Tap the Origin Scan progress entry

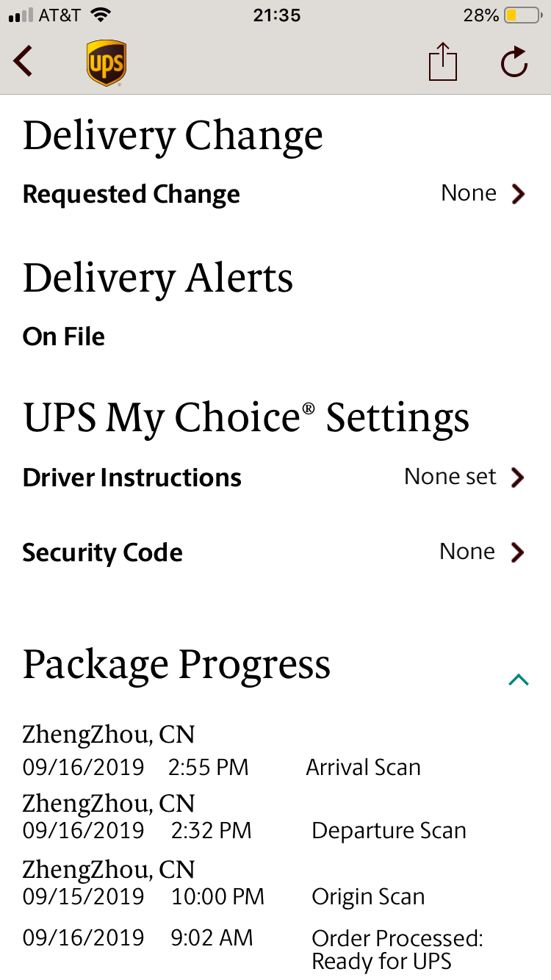[369, 897]
